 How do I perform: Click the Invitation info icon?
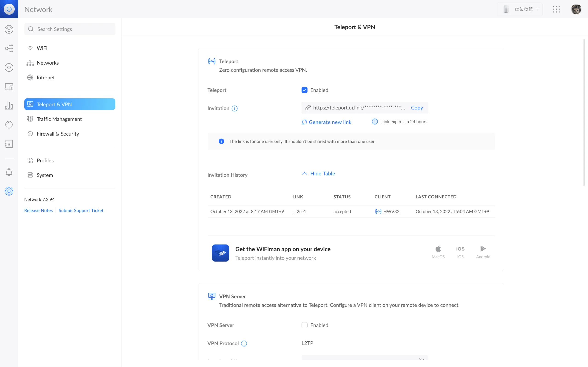pos(235,108)
